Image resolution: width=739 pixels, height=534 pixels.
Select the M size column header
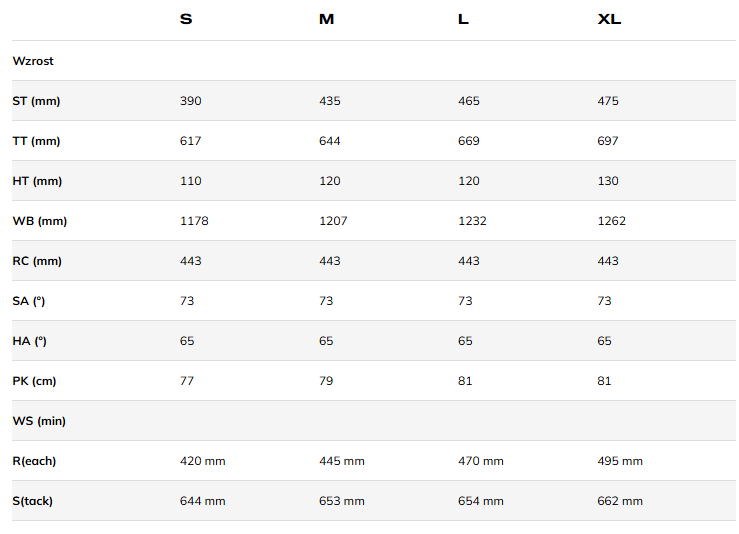click(x=326, y=19)
